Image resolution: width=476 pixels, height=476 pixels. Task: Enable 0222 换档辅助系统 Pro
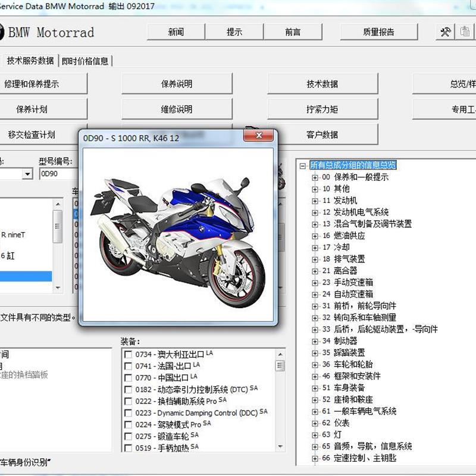pos(128,401)
